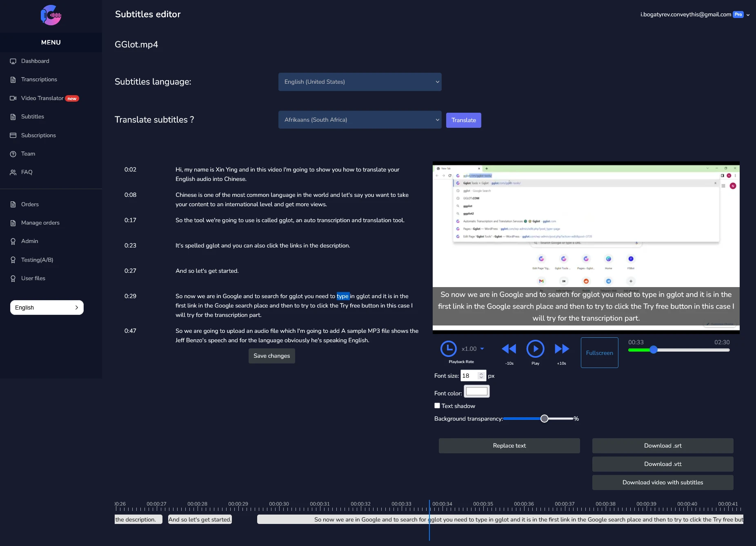The width and height of the screenshot is (756, 546).
Task: Open the account email dropdown menu
Action: 695,15
